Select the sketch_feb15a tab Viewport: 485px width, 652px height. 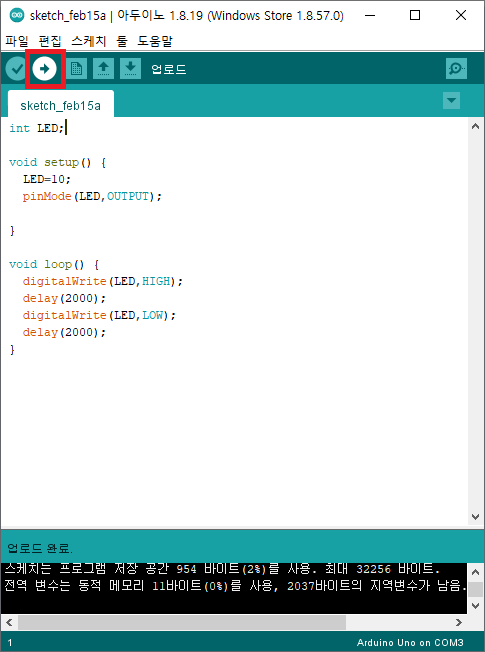pos(61,106)
